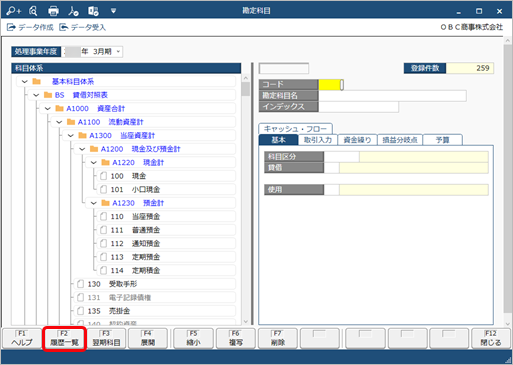Select account text 112 通知預金
Image resolution: width=513 pixels, height=365 pixels.
135,244
